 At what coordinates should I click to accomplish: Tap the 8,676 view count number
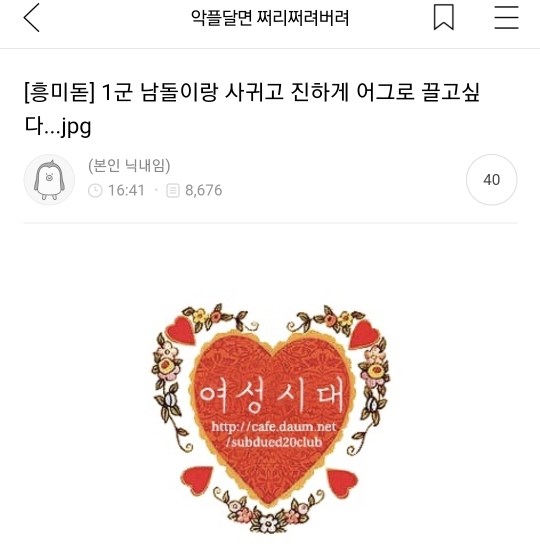(x=204, y=190)
